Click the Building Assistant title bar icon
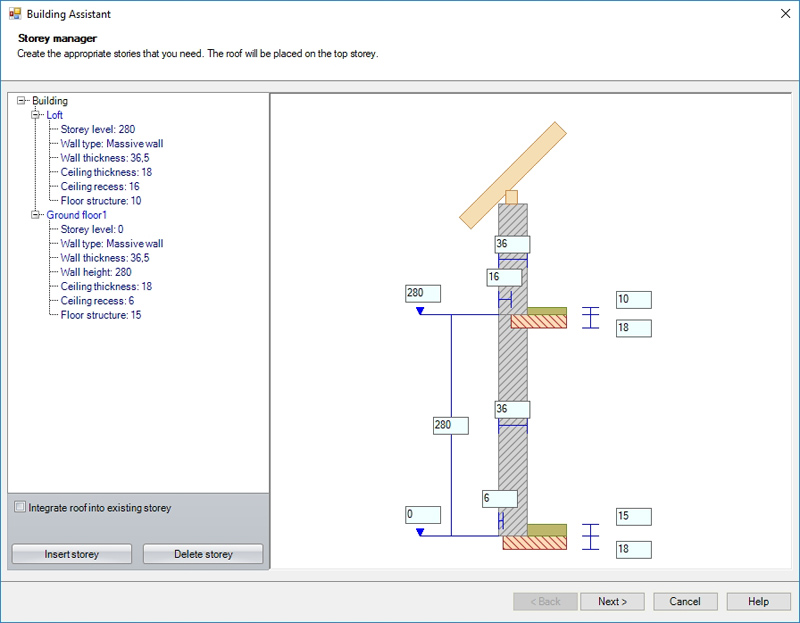This screenshot has width=800, height=623. [15, 15]
